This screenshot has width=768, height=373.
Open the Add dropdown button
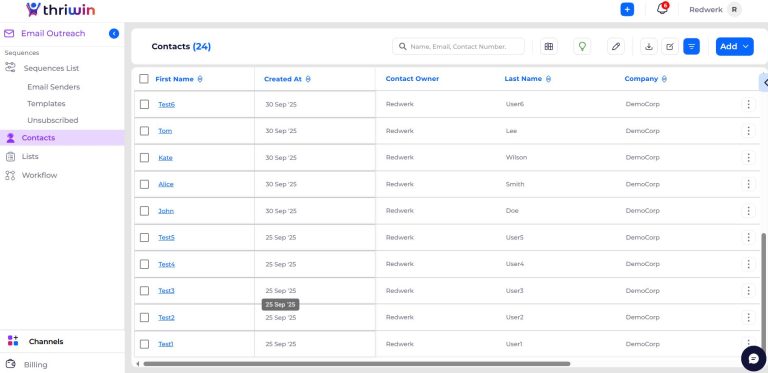tap(734, 47)
